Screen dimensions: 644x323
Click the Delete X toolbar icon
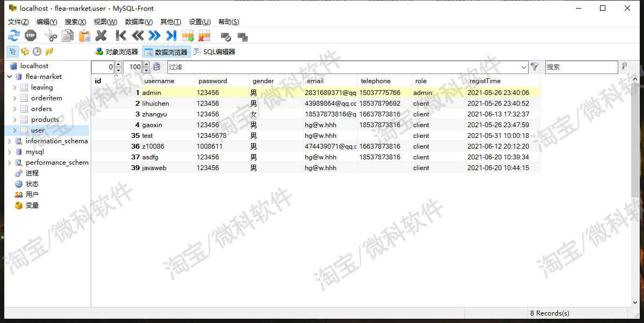point(101,36)
